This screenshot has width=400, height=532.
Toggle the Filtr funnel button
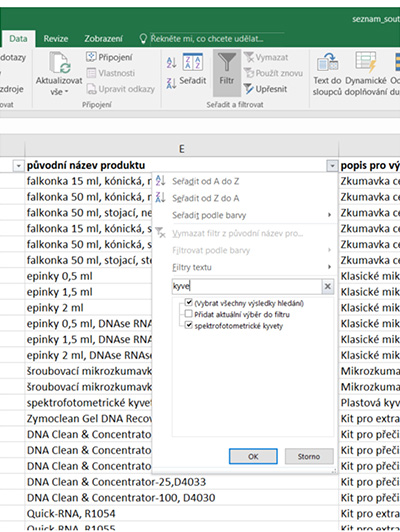pos(227,72)
